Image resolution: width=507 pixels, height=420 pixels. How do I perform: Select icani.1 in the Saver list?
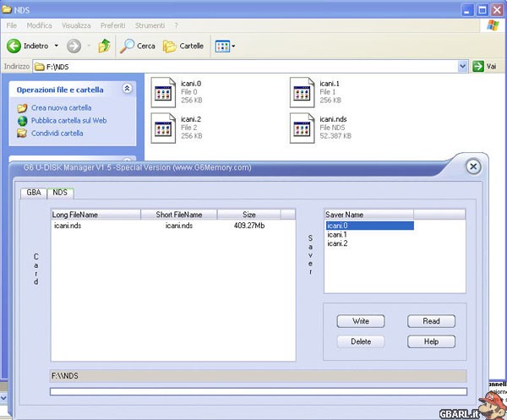click(x=337, y=235)
